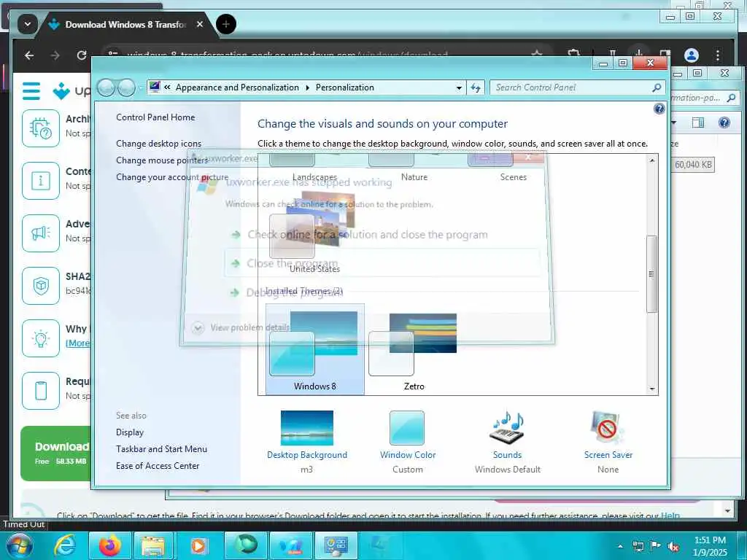Open Screen Saver settings icon
The image size is (747, 560).
click(x=608, y=427)
